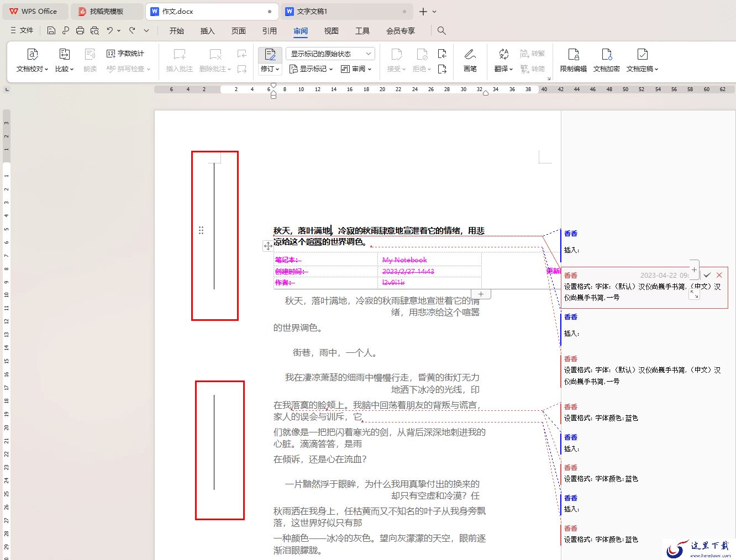Open the 显示标记的原始状态 dropdown
The image size is (736, 560).
[x=330, y=54]
